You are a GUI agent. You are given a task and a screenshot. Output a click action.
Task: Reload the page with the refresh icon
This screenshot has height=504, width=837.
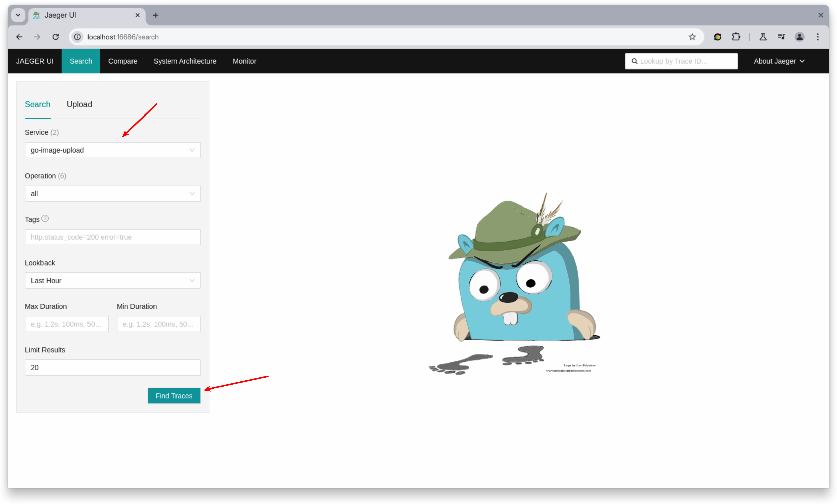click(55, 37)
